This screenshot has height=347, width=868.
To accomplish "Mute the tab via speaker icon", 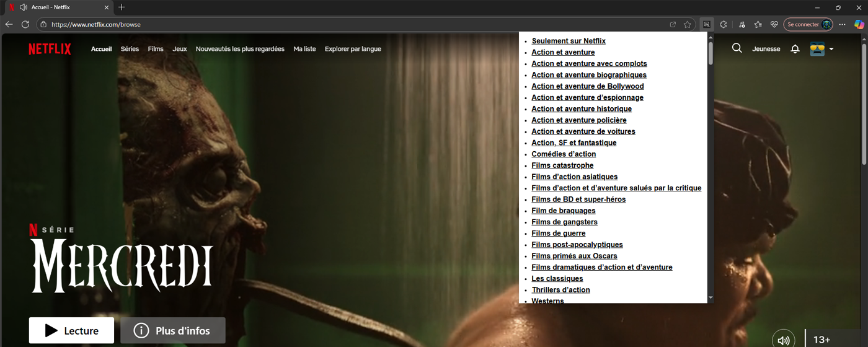I will (24, 7).
